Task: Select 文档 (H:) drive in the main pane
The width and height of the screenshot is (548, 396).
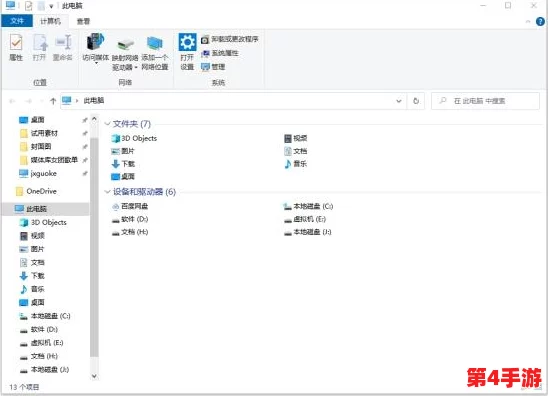Action: coord(130,232)
